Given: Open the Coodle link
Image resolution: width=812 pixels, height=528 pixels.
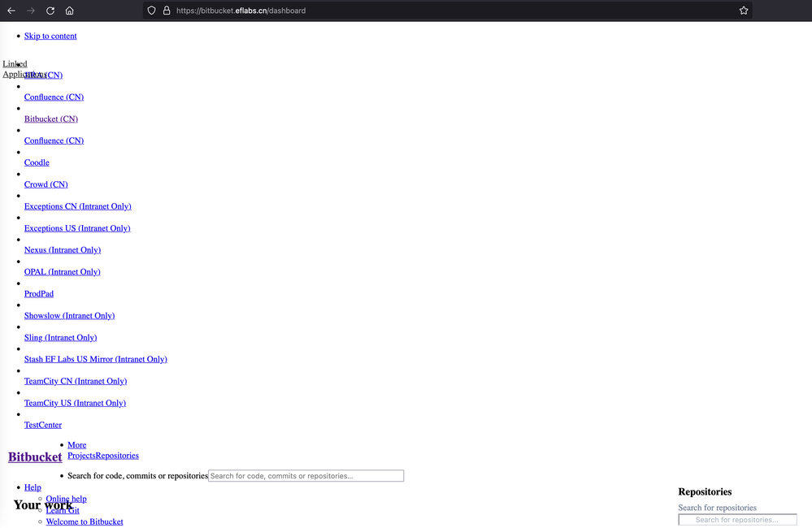Looking at the screenshot, I should 37,162.
